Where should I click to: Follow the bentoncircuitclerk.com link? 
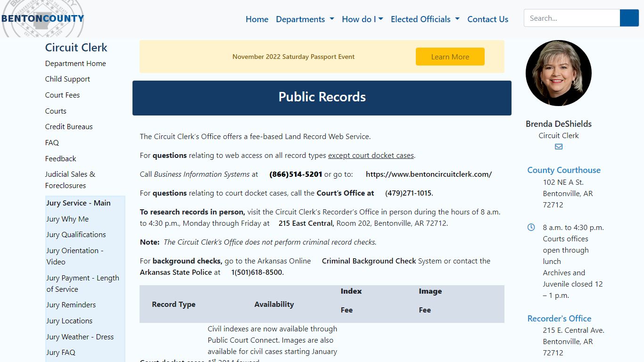429,174
